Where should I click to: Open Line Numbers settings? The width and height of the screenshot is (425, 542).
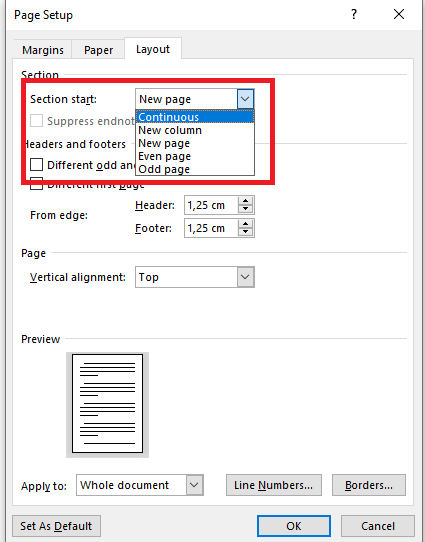(274, 485)
